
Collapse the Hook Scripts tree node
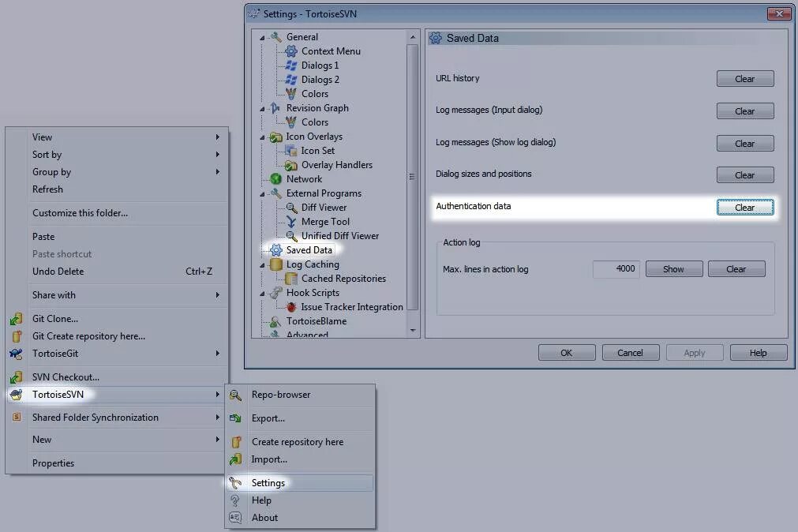pos(262,294)
